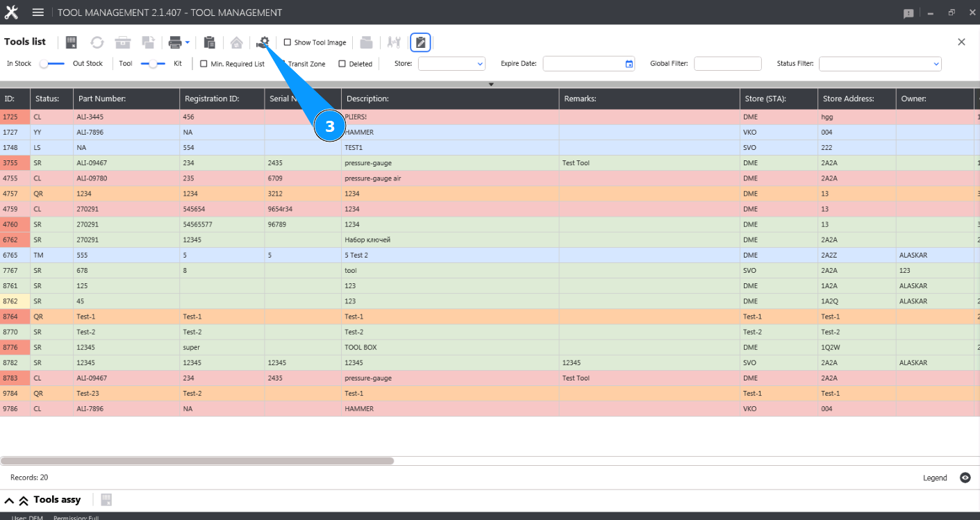Click the wrench app logo
This screenshot has height=520, width=980.
11,12
